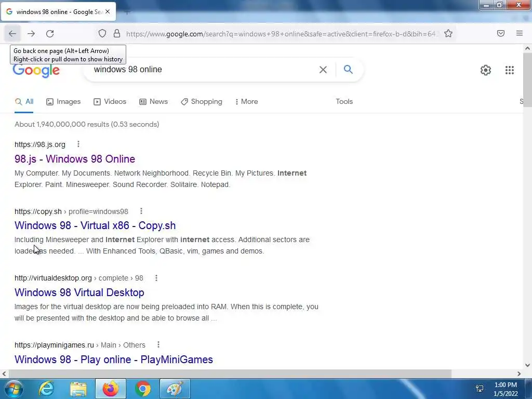
Task: Click the vertical scrollbar thumb
Action: click(527, 79)
